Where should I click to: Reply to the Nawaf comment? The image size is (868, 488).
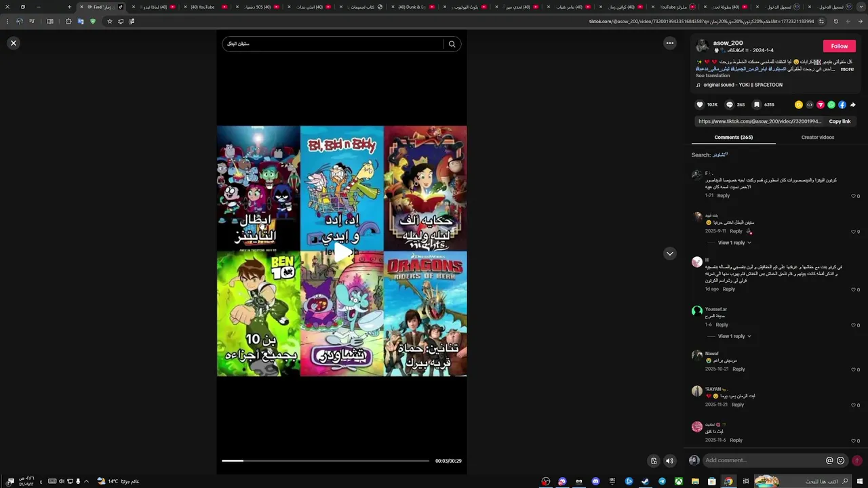coord(738,369)
